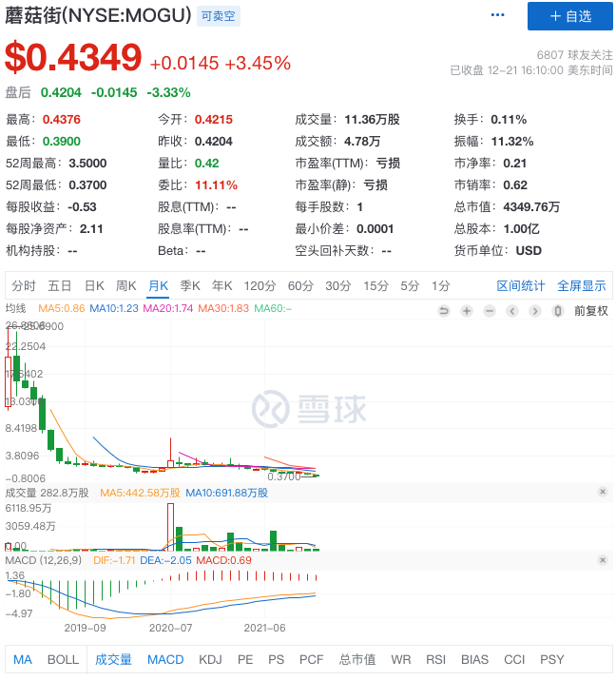The width and height of the screenshot is (616, 680).
Task: Click the MA5:0.86 moving average label
Action: (62, 308)
